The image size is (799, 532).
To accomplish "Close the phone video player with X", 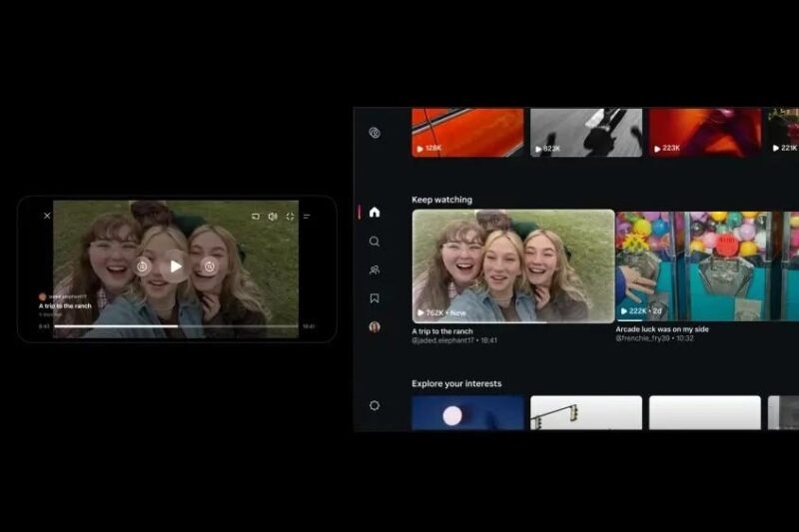I will pos(47,216).
